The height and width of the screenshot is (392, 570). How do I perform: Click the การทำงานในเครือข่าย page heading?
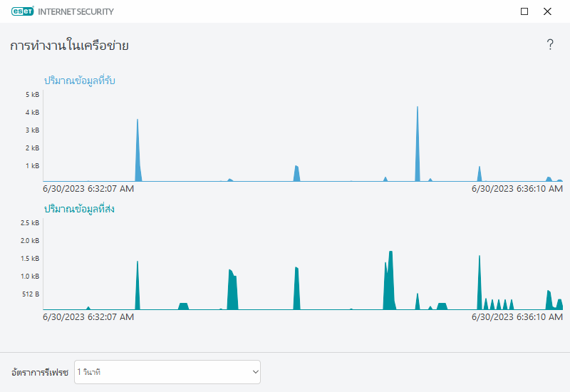click(69, 46)
